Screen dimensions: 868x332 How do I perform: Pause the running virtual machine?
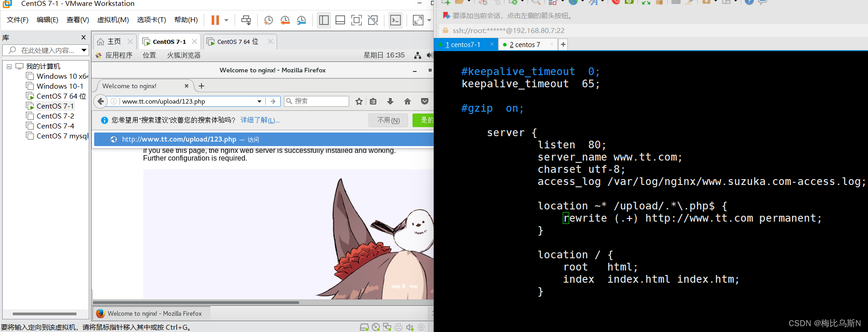tap(215, 20)
